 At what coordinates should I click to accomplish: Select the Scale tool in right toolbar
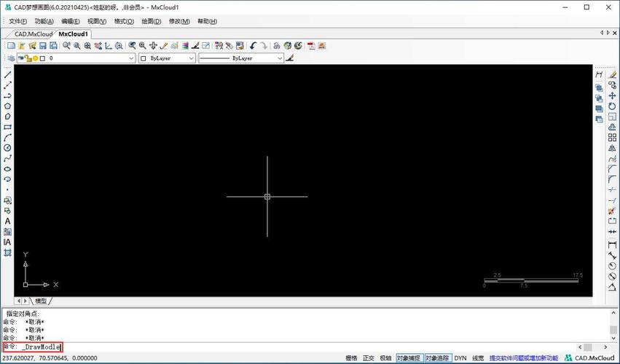(x=612, y=116)
